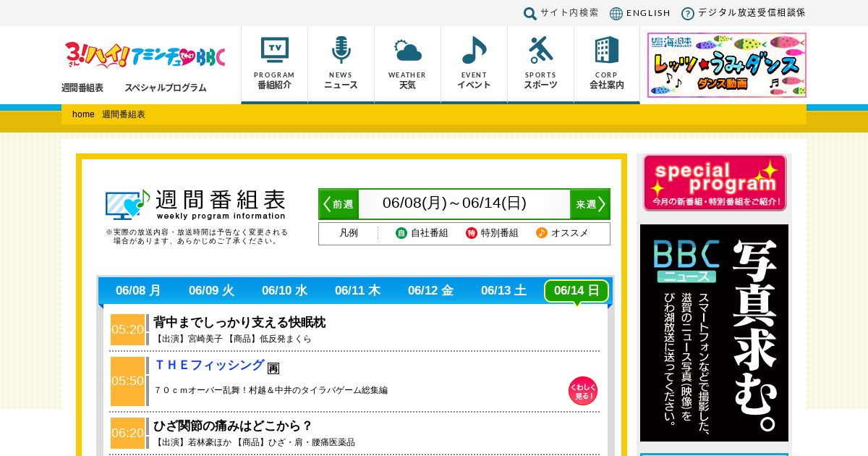868x456 pixels.
Task: Click the question mark help icon
Action: (688, 13)
